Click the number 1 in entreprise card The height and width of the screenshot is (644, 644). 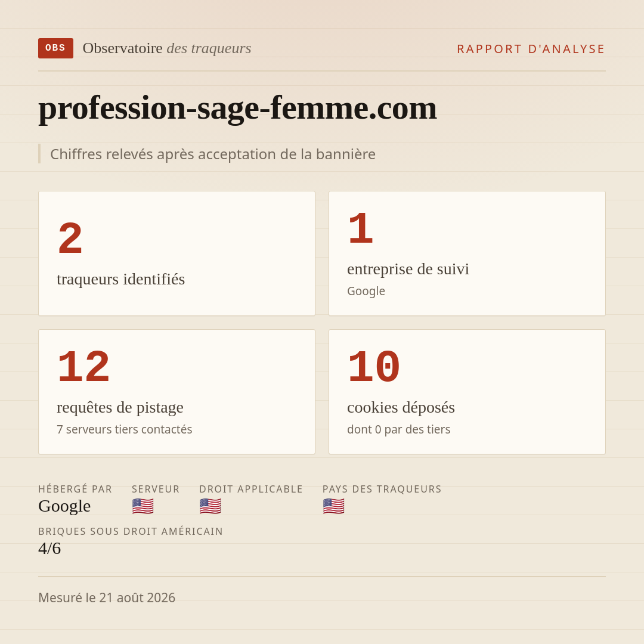tap(360, 228)
